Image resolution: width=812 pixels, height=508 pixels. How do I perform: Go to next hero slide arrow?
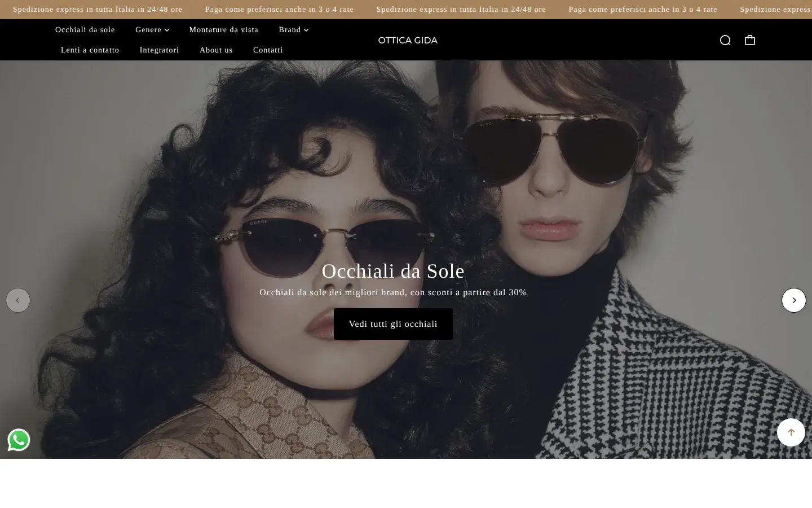tap(794, 300)
